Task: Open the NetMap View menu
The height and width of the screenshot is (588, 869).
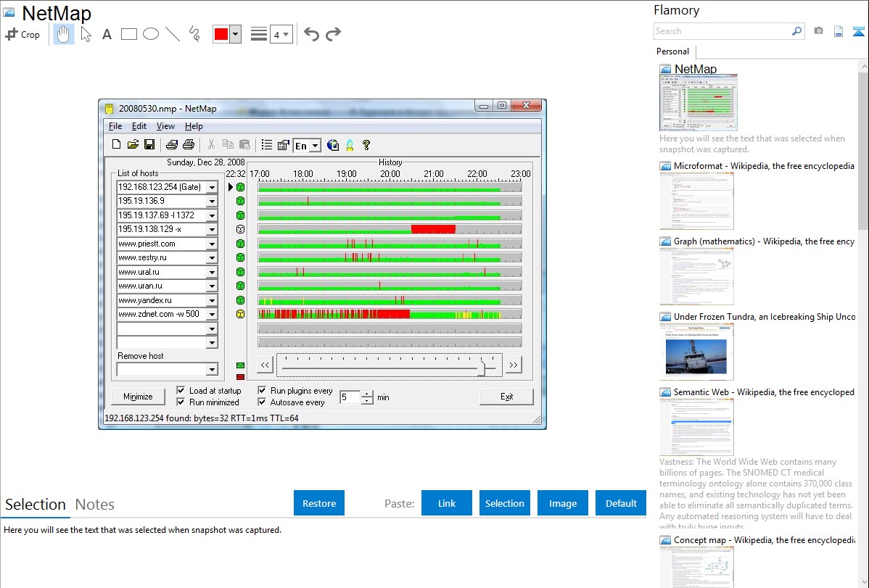Action: point(165,126)
